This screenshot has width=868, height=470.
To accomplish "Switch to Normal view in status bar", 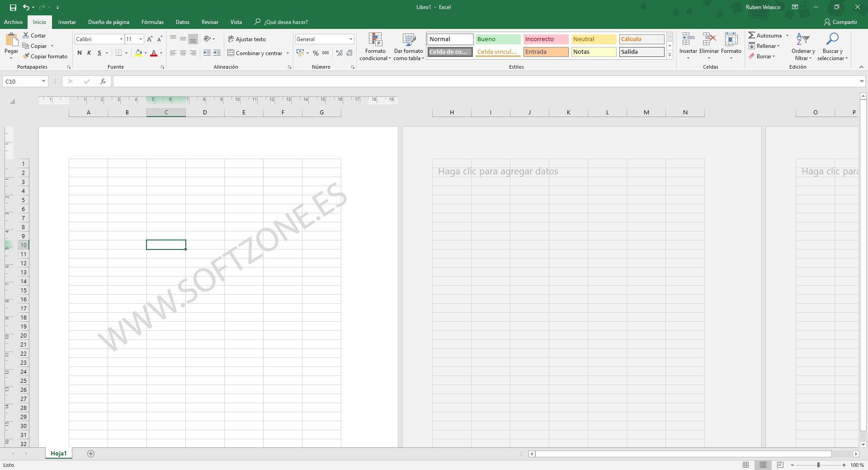I will tap(746, 465).
